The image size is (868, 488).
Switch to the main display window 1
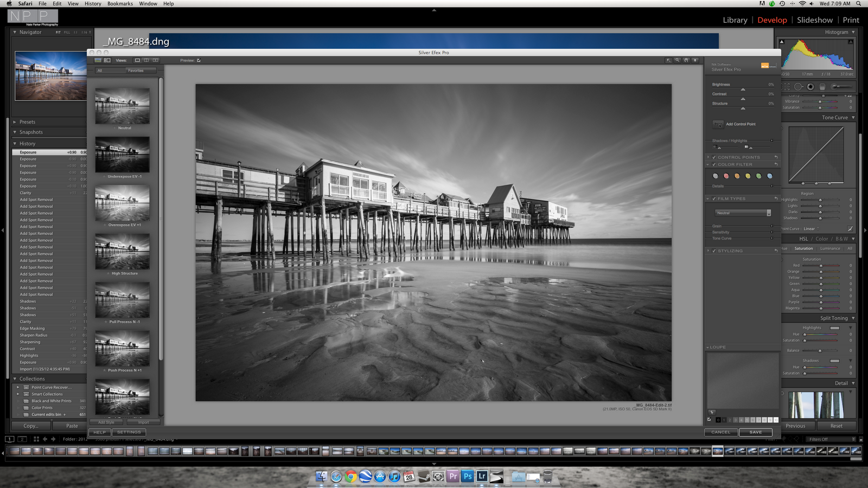tap(10, 439)
